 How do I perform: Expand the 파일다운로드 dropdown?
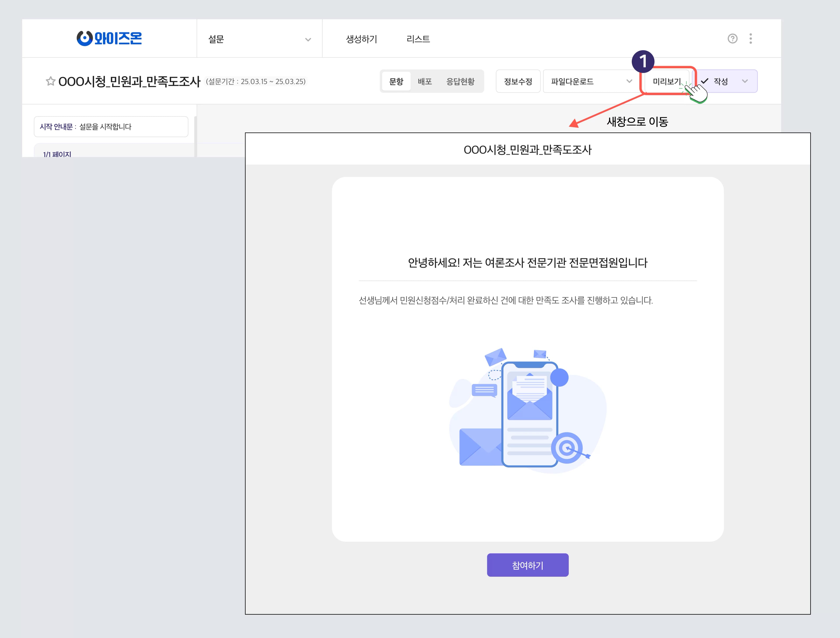pyautogui.click(x=629, y=81)
